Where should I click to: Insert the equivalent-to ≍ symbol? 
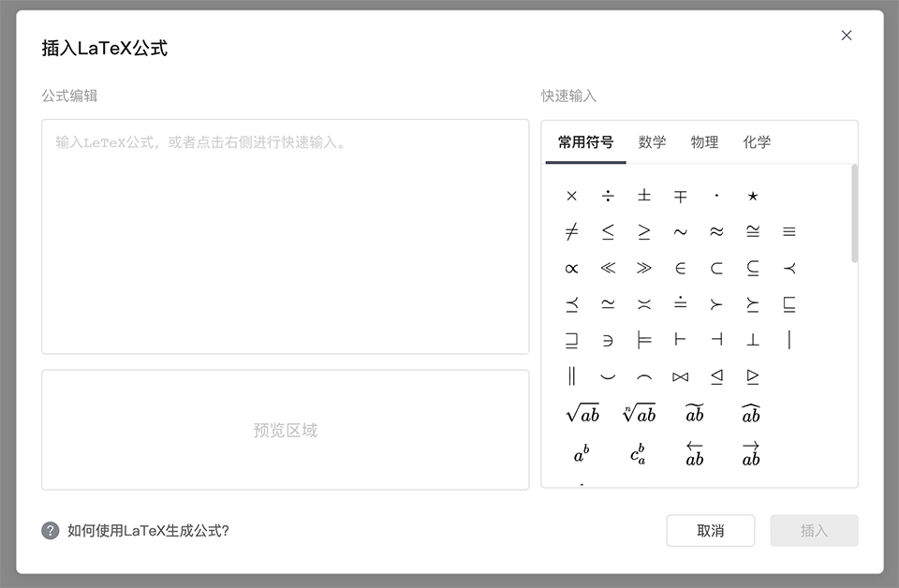tap(644, 304)
